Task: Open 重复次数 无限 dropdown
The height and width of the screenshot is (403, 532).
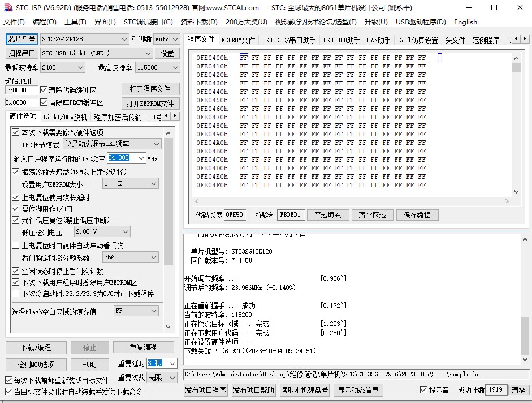Action: [162, 378]
